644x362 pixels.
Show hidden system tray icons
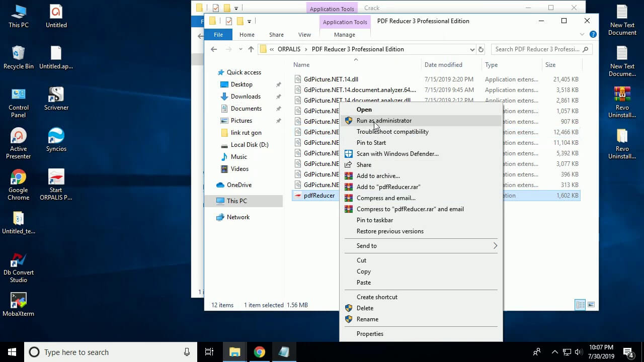(555, 352)
